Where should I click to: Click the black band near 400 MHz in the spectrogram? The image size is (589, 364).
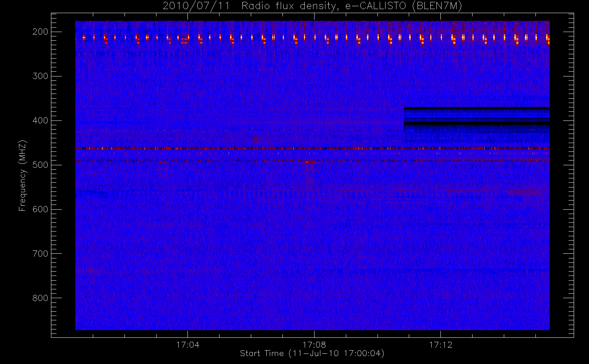(x=477, y=123)
